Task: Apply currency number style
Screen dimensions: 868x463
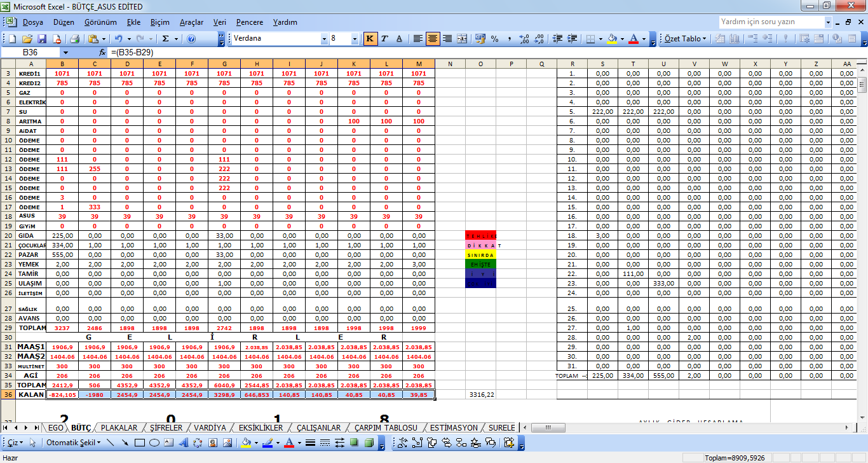Action: 480,39
